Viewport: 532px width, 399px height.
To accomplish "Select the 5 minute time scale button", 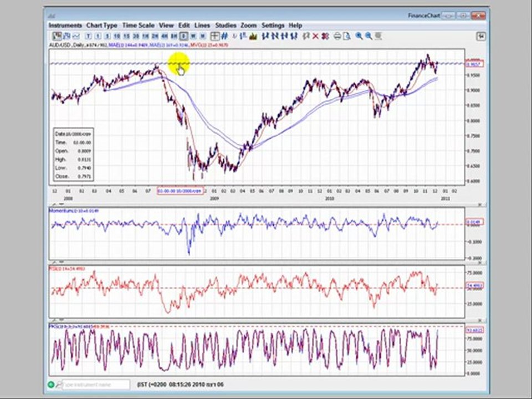I will click(x=108, y=36).
